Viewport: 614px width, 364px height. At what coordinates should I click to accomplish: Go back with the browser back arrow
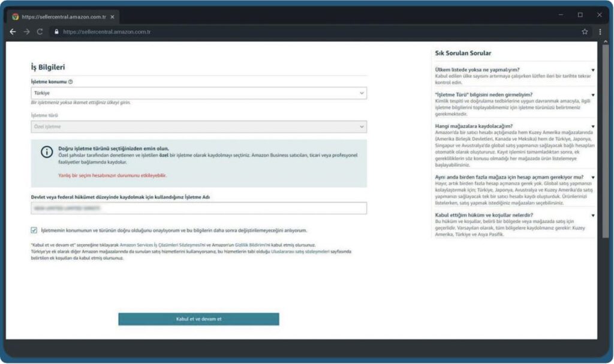13,32
